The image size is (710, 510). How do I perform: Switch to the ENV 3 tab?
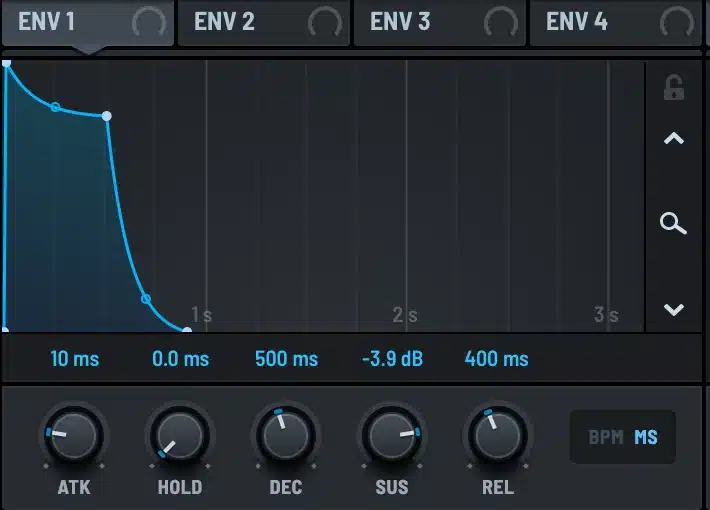pyautogui.click(x=440, y=22)
